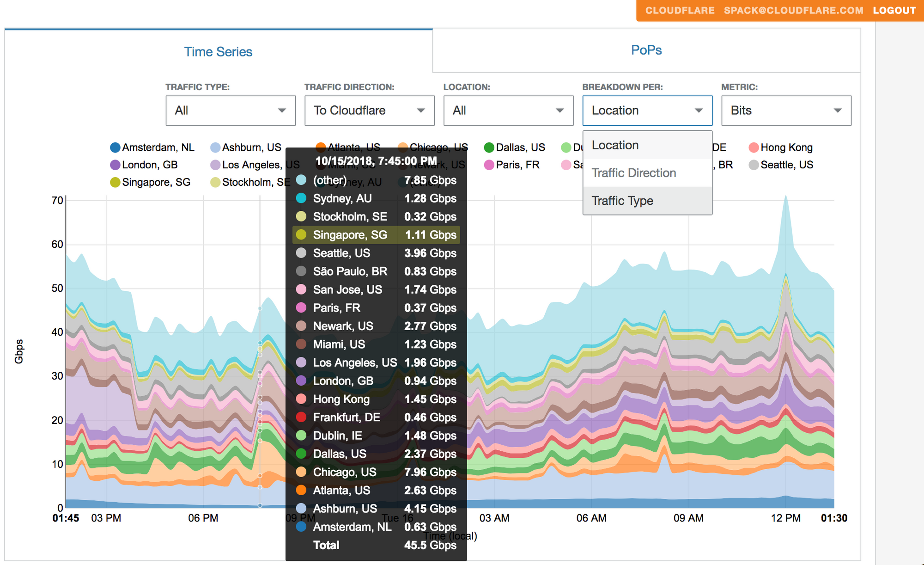Click the Seattle, US gray legend dot
This screenshot has height=565, width=924.
pyautogui.click(x=754, y=165)
